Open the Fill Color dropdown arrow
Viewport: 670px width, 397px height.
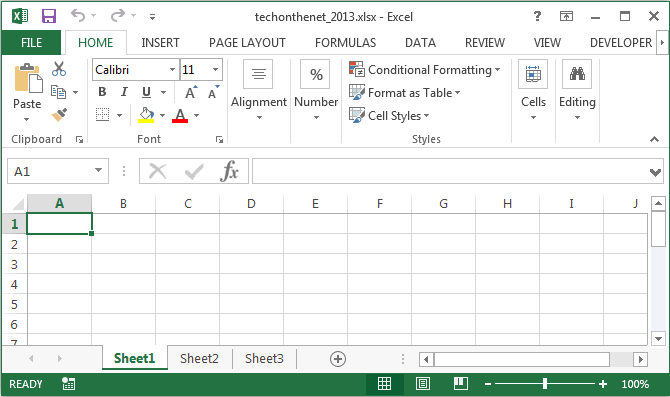coord(162,115)
